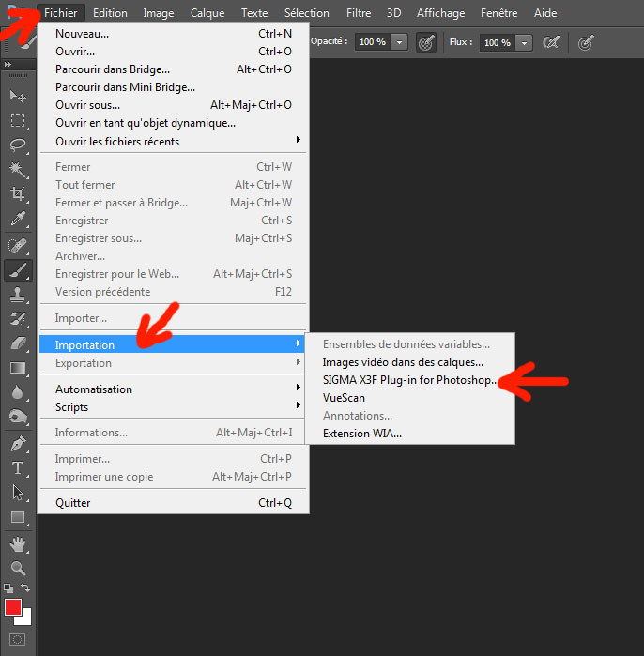Select the Blur tool

coord(18,392)
